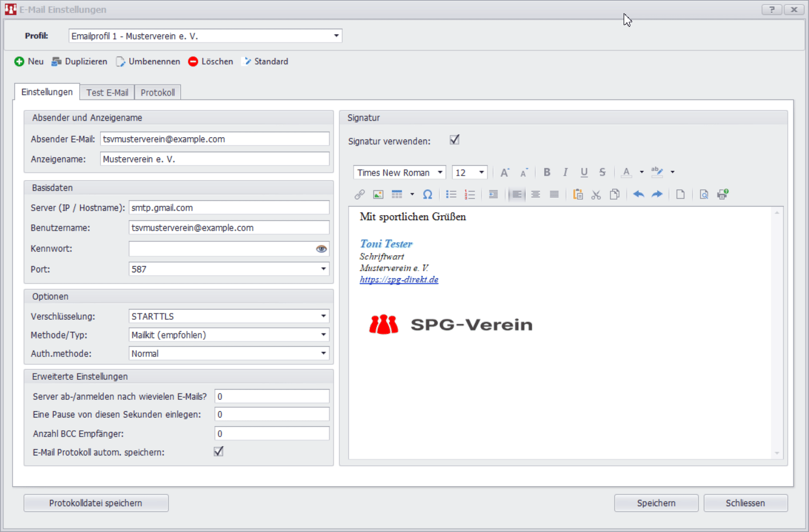
Task: Click the scissors cut icon
Action: pyautogui.click(x=596, y=194)
